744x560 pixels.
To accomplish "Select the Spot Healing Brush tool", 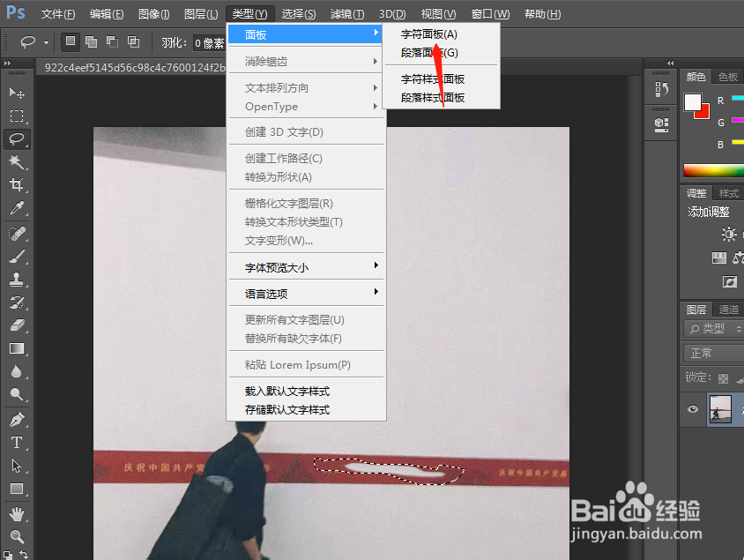I will pos(18,233).
